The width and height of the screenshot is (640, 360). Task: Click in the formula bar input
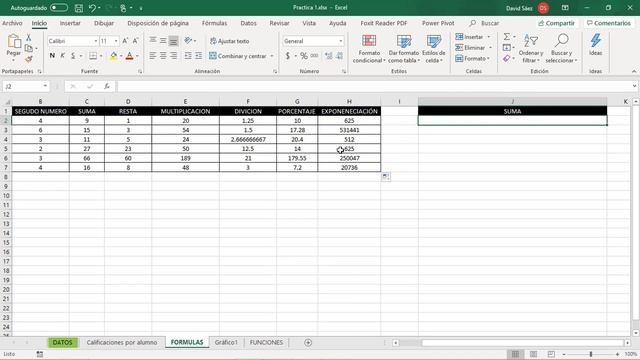373,86
